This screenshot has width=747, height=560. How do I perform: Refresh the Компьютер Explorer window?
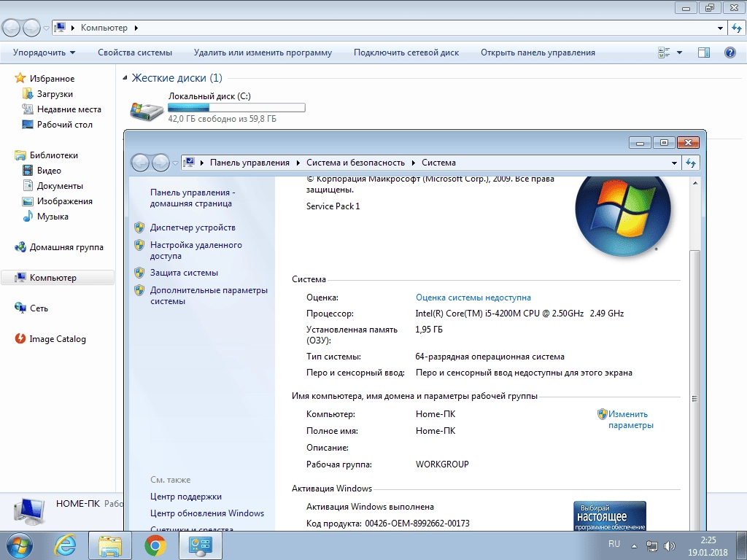coord(737,28)
